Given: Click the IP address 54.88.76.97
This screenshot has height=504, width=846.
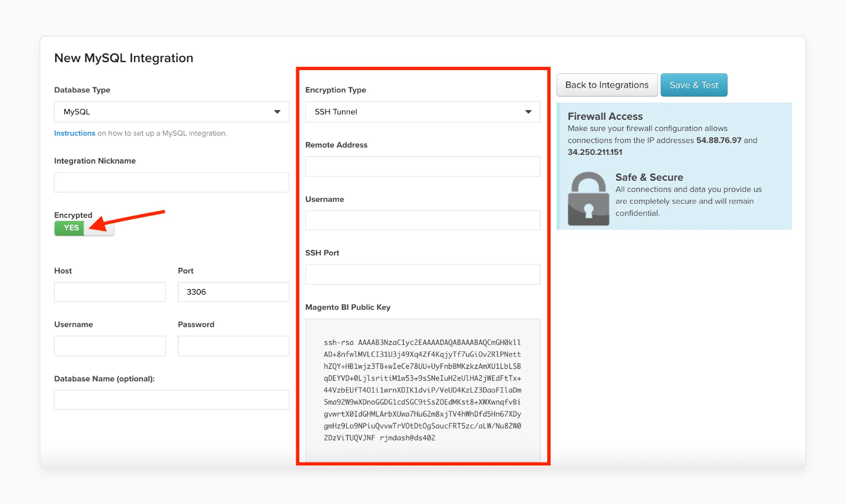Looking at the screenshot, I should (719, 140).
